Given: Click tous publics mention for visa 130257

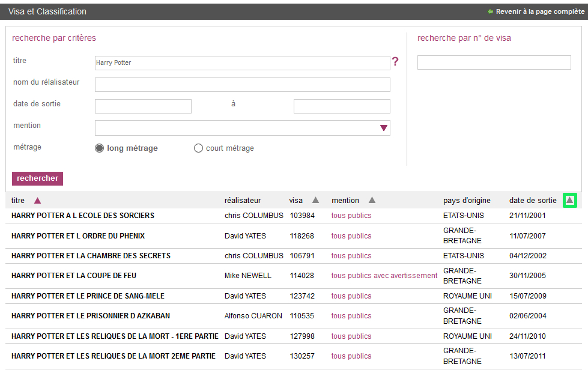Looking at the screenshot, I should point(351,356).
